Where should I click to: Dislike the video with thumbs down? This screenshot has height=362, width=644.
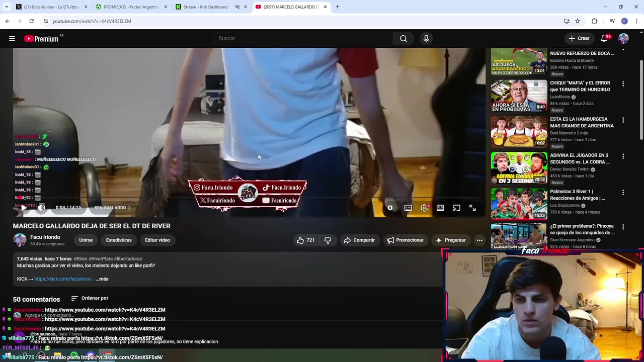pyautogui.click(x=328, y=240)
